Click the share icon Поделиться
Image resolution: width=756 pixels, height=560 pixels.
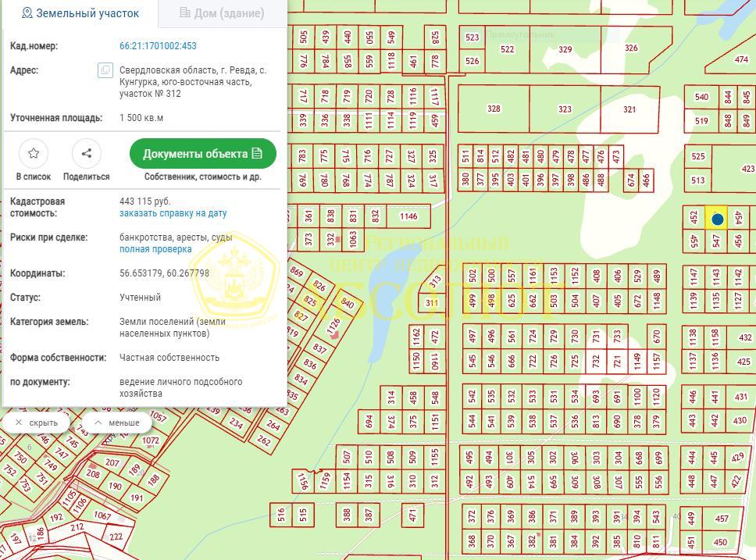point(87,153)
